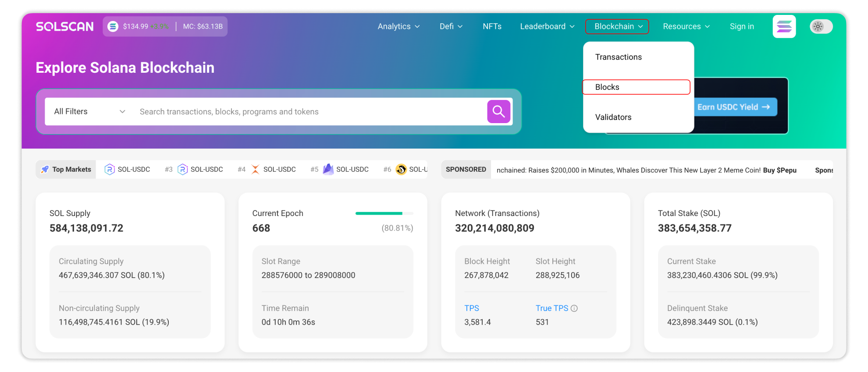
Task: Go to the NFTs page
Action: (492, 26)
